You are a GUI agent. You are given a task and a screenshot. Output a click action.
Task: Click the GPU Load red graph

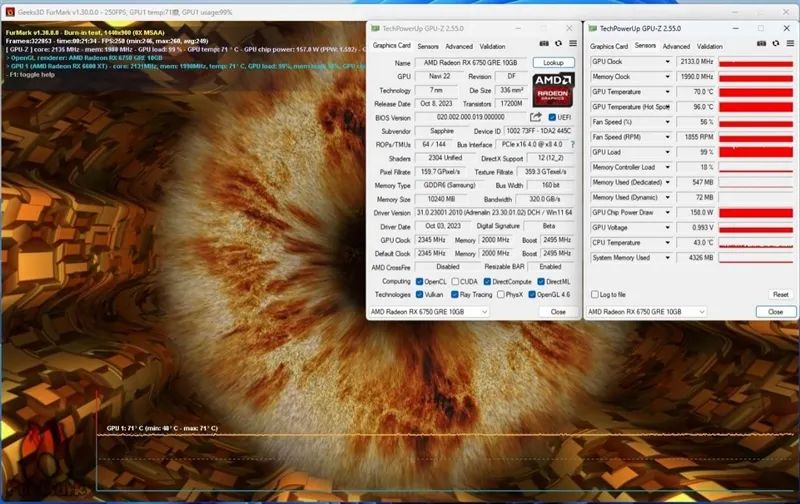(x=756, y=152)
